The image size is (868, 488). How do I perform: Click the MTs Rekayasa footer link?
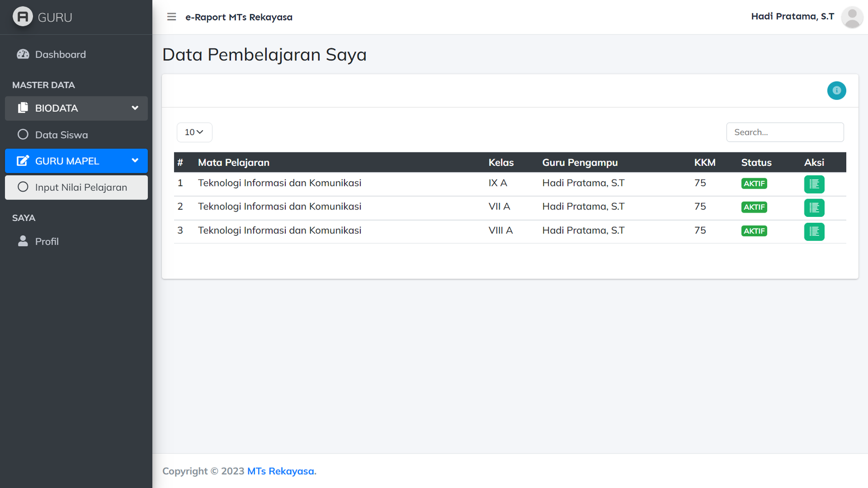(x=281, y=471)
